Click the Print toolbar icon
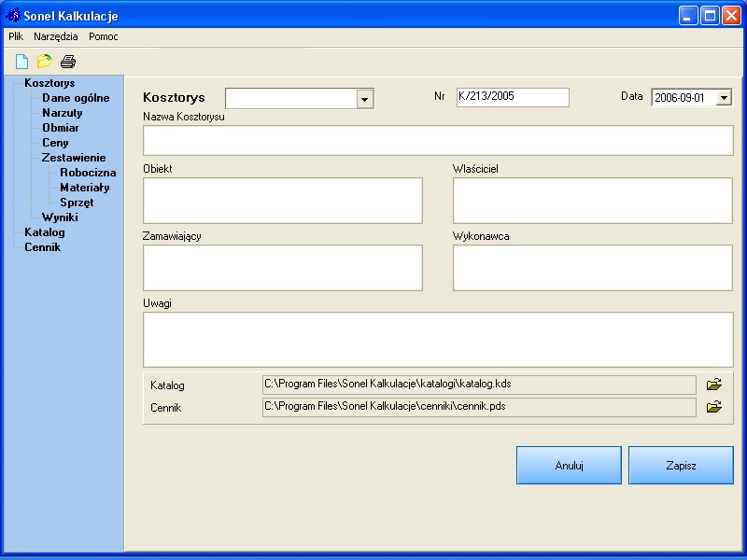Viewport: 747px width, 560px height. [x=68, y=62]
